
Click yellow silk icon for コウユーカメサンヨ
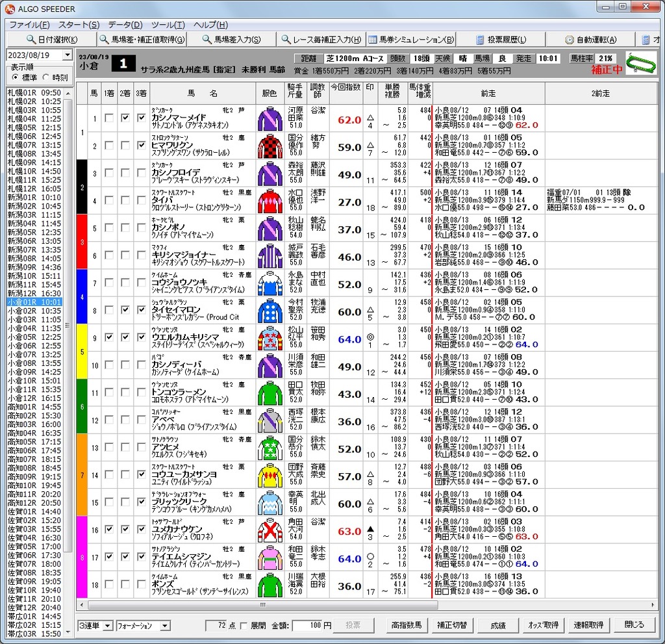270,476
